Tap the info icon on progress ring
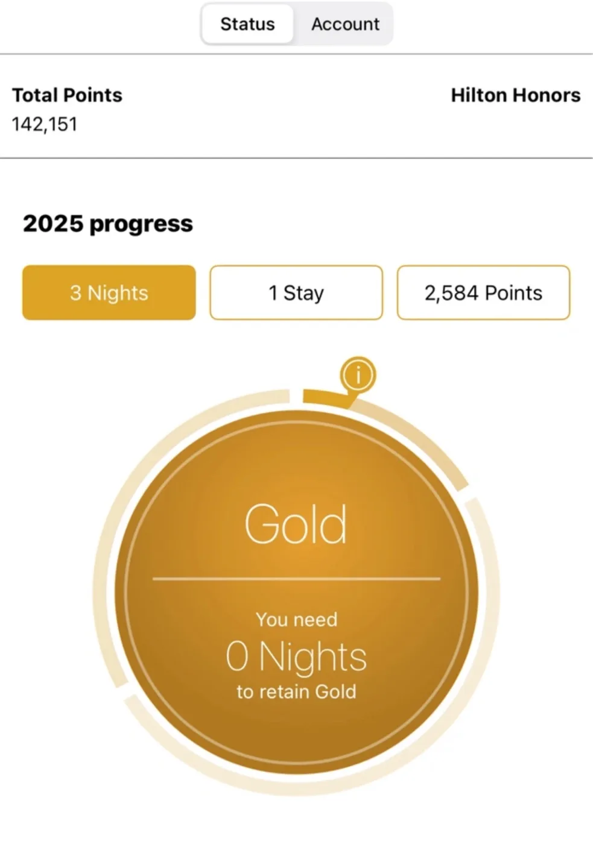The width and height of the screenshot is (593, 868). 358,375
